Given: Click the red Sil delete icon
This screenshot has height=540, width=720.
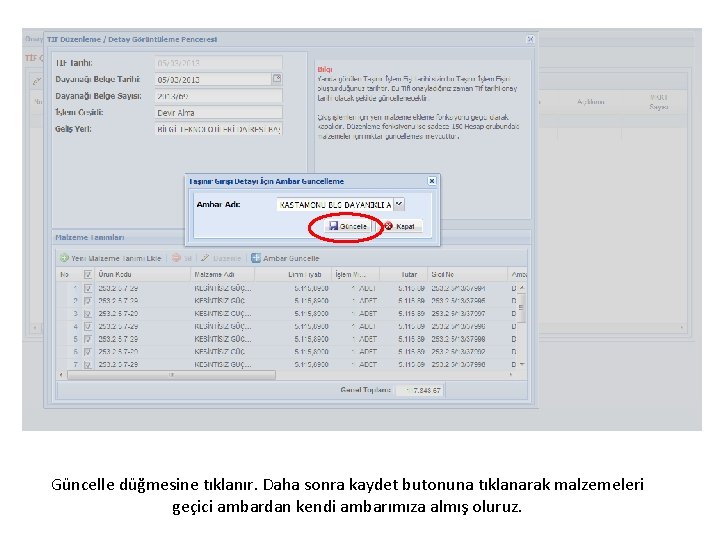Looking at the screenshot, I should pos(176,258).
